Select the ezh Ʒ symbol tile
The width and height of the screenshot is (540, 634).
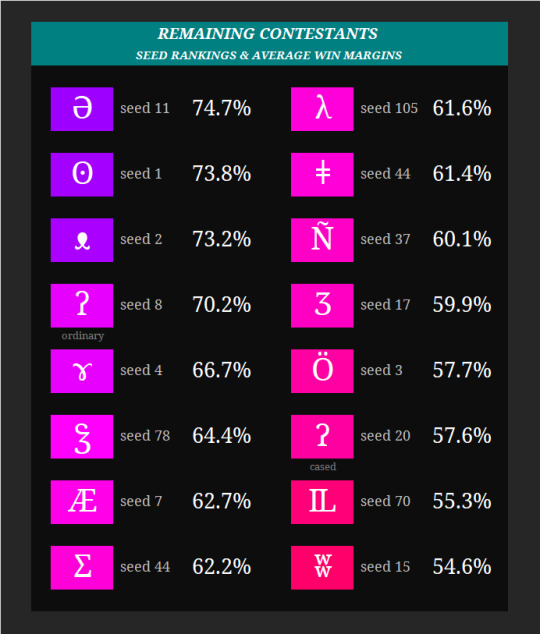point(322,305)
